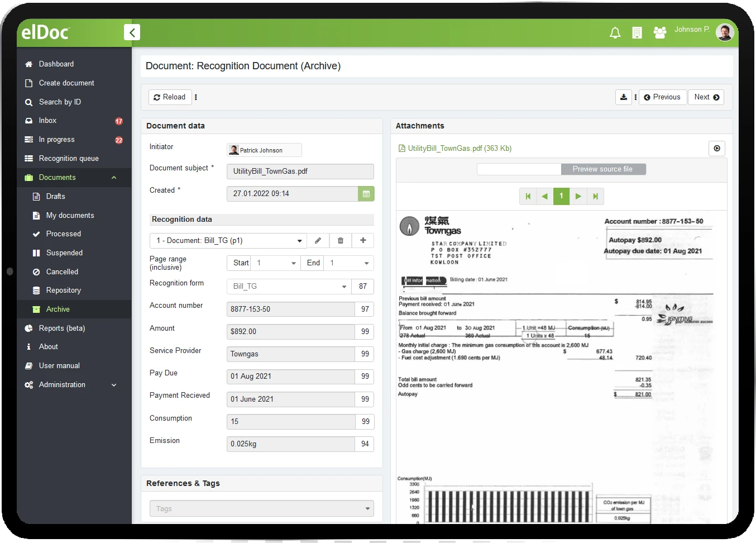Click the Amount field showing $892.00
Screen dimensions: 756x543
[x=291, y=332]
